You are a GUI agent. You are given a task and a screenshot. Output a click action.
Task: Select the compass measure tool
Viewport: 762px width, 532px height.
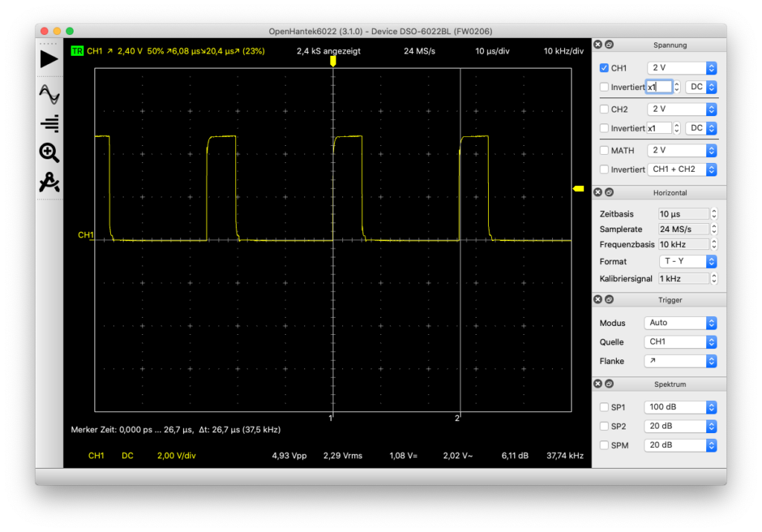click(x=49, y=182)
